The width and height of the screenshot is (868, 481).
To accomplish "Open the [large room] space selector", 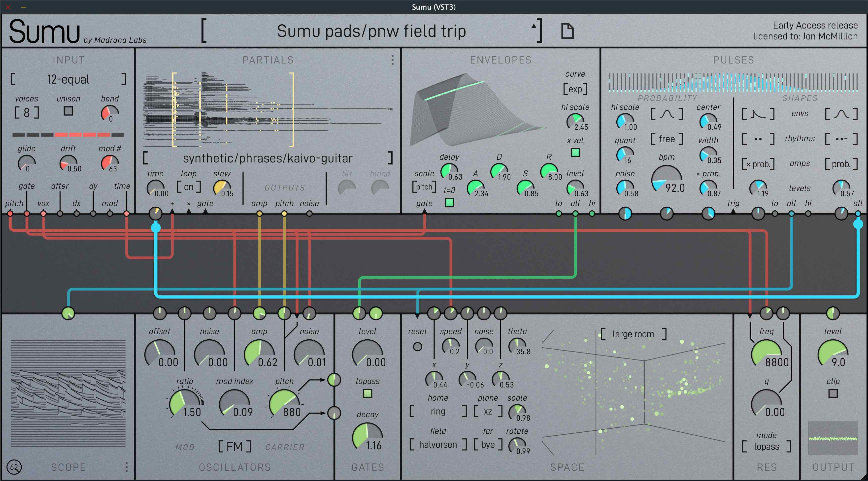I will click(633, 334).
